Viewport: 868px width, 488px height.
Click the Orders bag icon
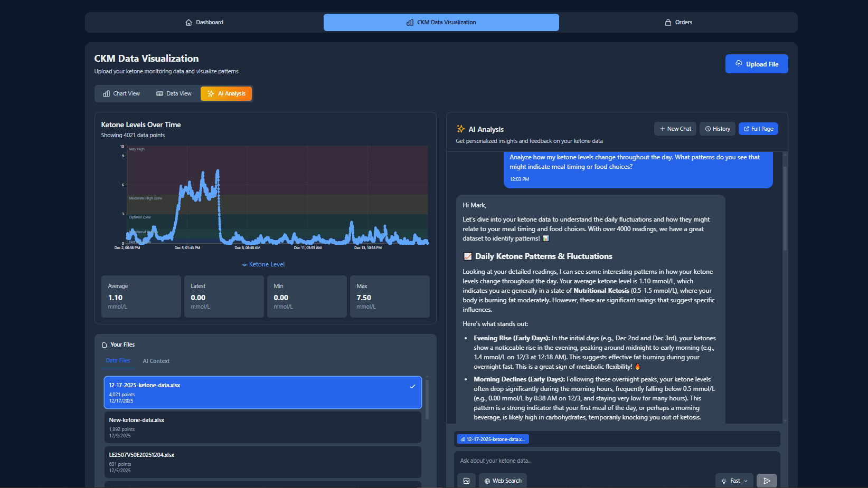(668, 22)
